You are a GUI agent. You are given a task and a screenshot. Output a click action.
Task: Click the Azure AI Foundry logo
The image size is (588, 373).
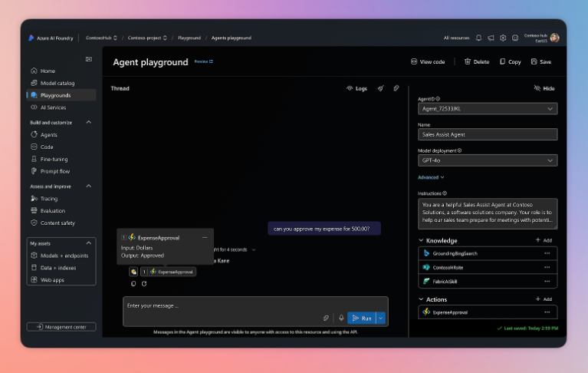[31, 38]
